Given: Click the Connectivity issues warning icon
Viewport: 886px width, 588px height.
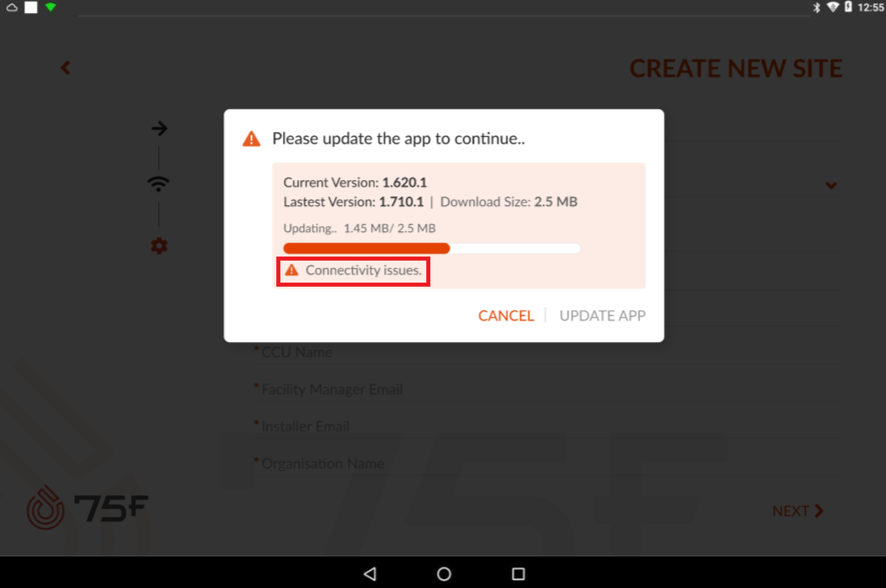Looking at the screenshot, I should pyautogui.click(x=292, y=270).
